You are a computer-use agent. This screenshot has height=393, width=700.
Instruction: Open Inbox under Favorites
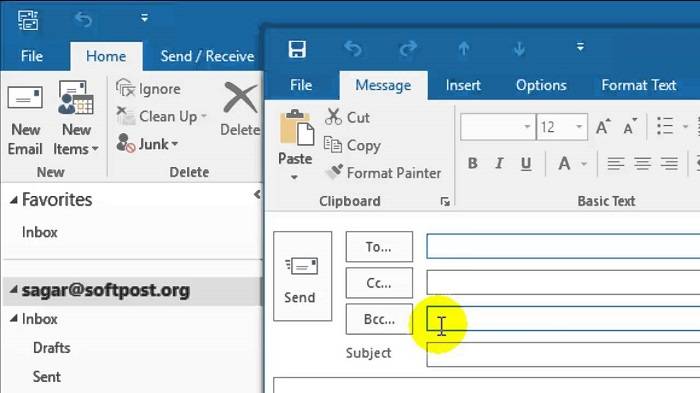point(40,233)
